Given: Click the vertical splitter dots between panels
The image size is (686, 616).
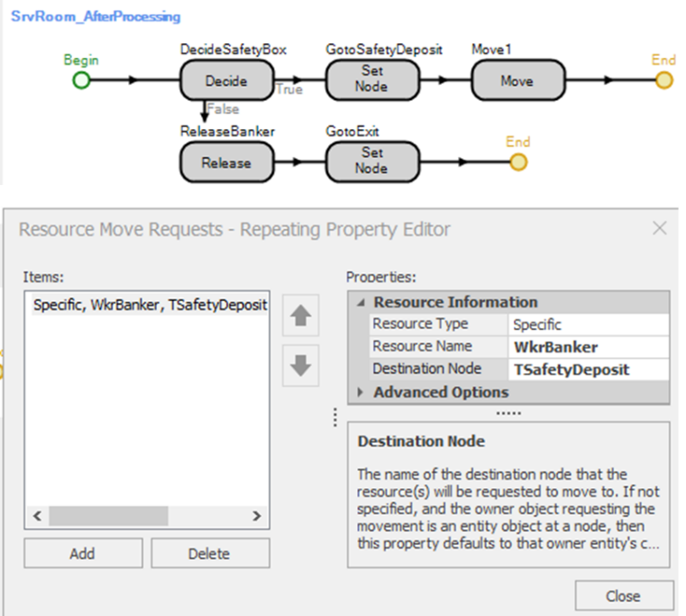Looking at the screenshot, I should coord(335,418).
